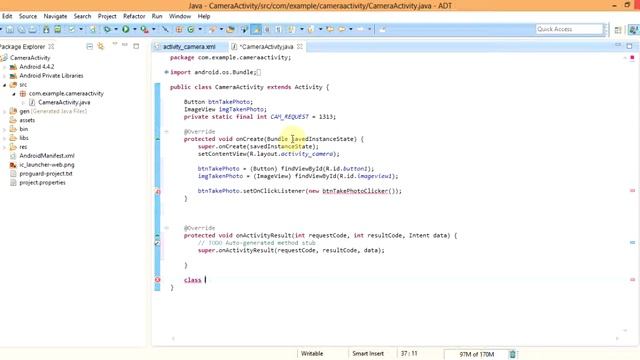The width and height of the screenshot is (640, 360).
Task: Collapse the src folder
Action: pos(4,85)
